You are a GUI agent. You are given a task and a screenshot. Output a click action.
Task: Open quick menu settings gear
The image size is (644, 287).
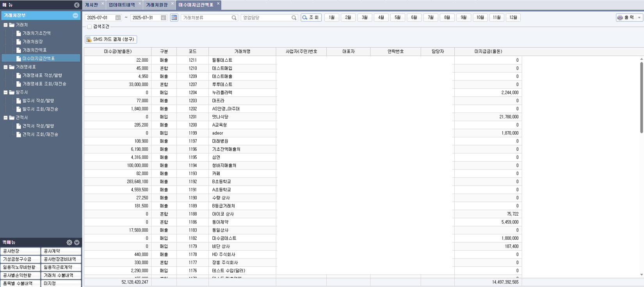click(x=69, y=242)
